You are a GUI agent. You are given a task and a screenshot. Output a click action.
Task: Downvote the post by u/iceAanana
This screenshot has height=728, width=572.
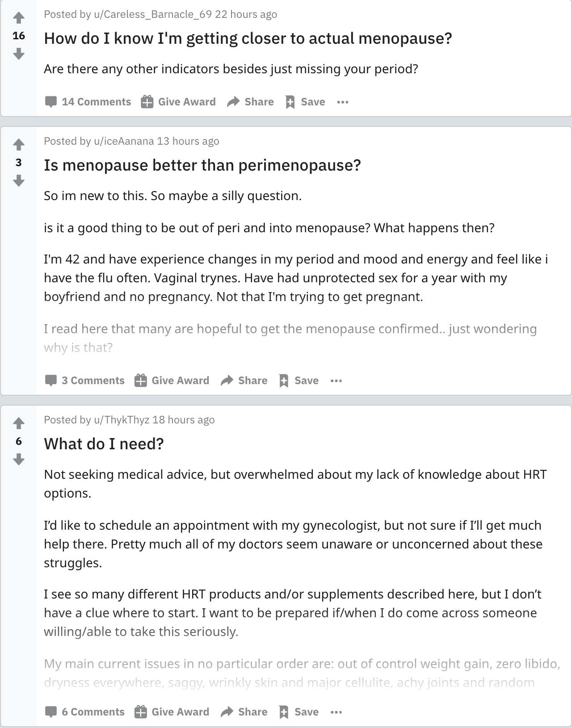pyautogui.click(x=18, y=181)
